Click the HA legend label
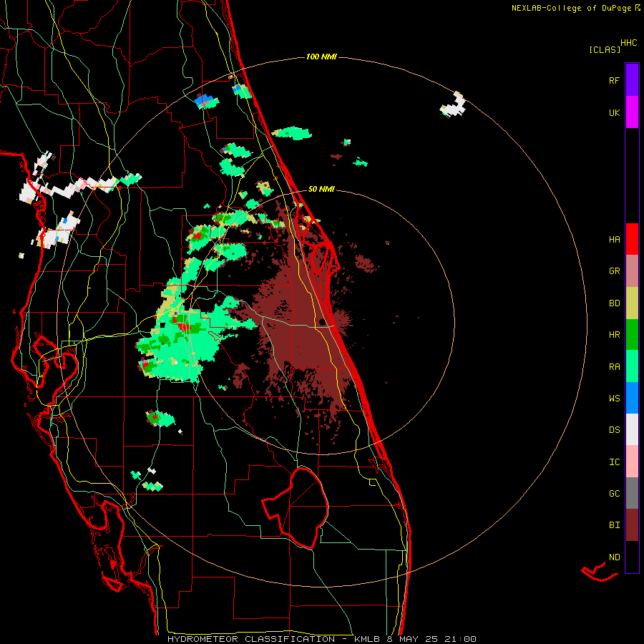The height and width of the screenshot is (644, 644). tap(614, 240)
